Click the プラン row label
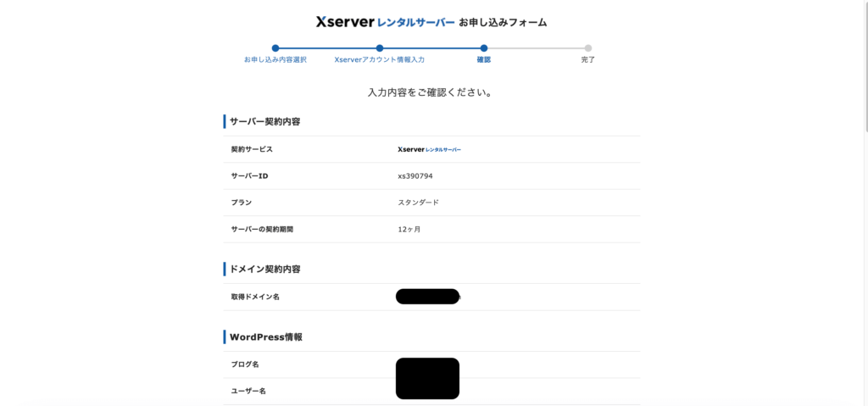Image resolution: width=868 pixels, height=406 pixels. [x=242, y=203]
